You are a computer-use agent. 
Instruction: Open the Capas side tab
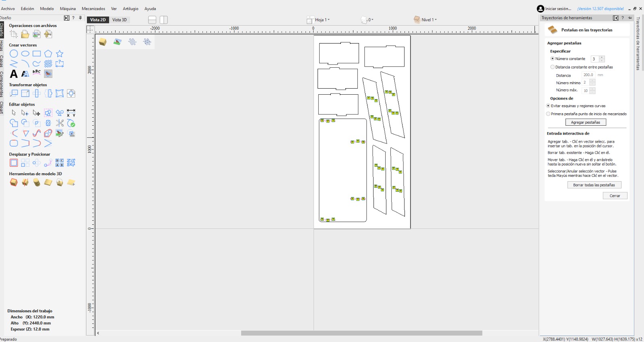point(2,61)
